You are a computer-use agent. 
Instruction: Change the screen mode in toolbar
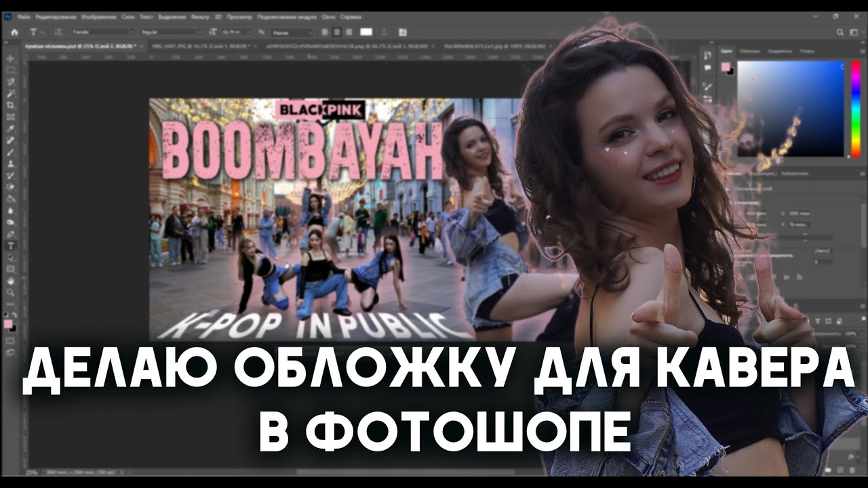[x=11, y=352]
